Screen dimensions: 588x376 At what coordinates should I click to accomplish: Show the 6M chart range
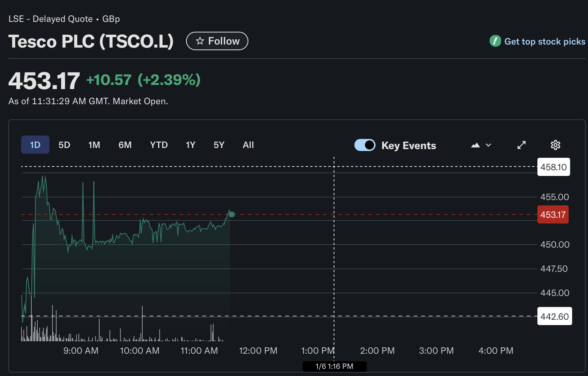coord(125,145)
